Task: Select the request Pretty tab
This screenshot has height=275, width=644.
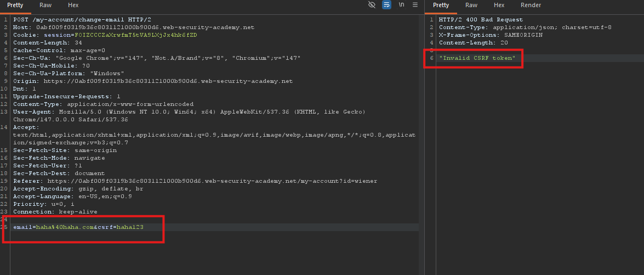Action: [x=15, y=5]
